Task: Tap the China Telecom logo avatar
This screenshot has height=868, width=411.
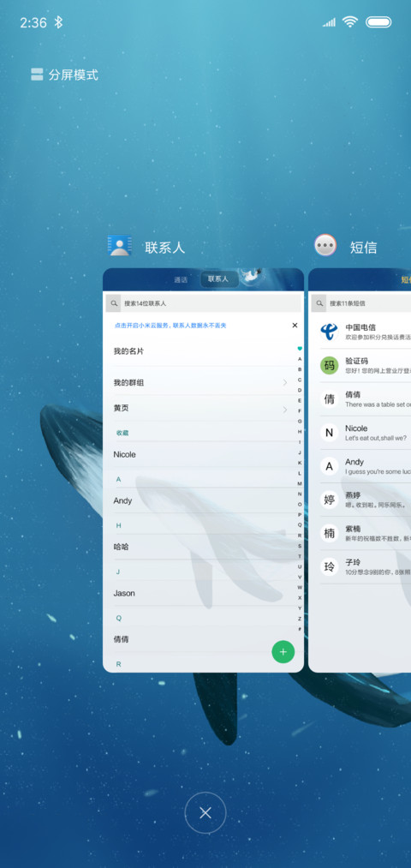Action: click(329, 332)
